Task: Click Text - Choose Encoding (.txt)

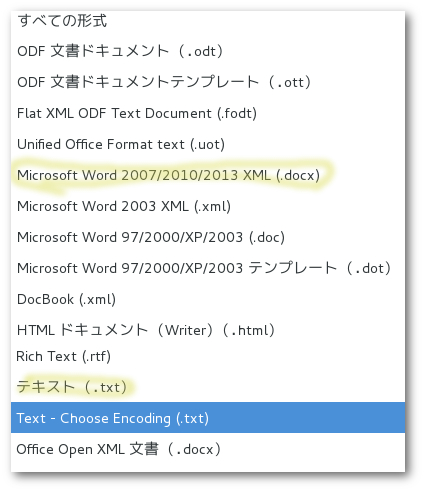Action: point(208,418)
